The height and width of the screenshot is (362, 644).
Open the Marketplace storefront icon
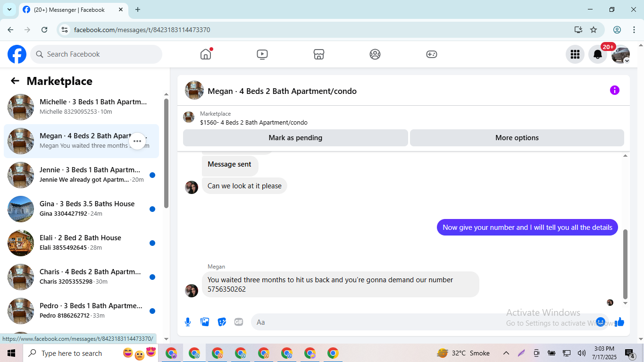319,54
